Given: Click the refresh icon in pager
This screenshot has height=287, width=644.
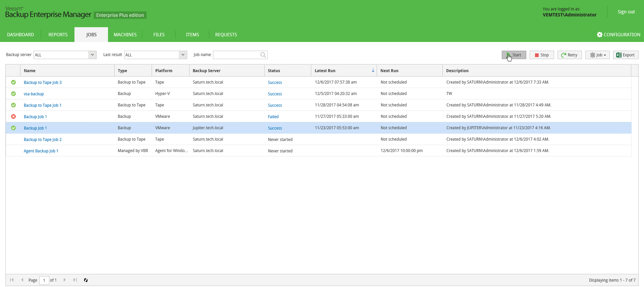Looking at the screenshot, I should point(86,280).
